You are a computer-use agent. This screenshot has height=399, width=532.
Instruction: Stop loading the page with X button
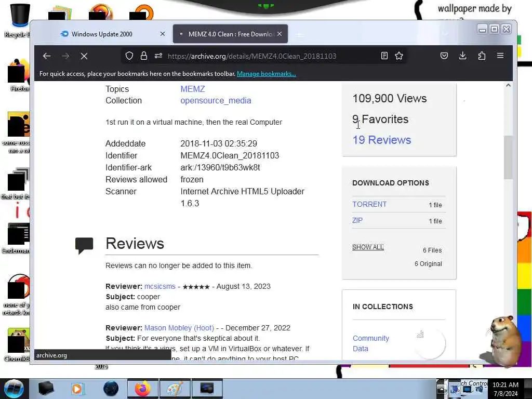pos(84,56)
